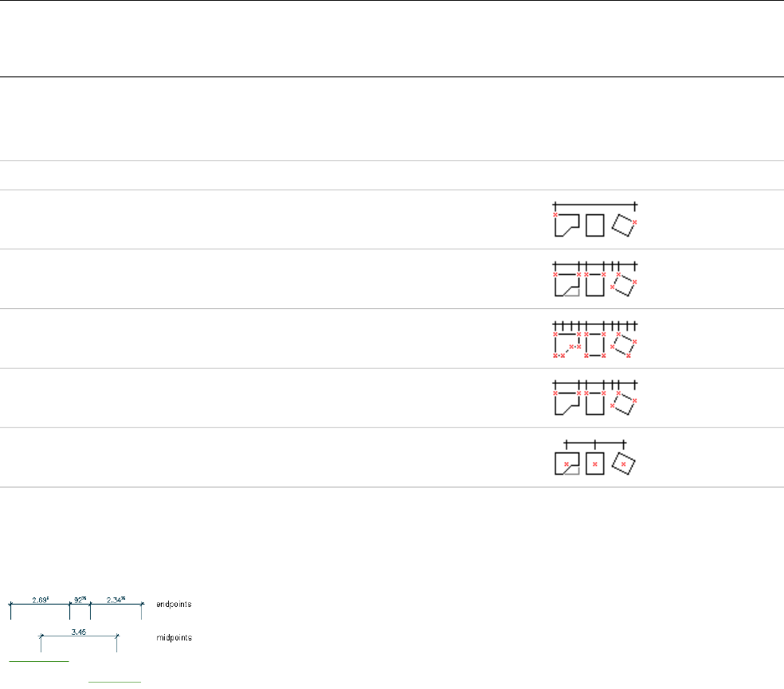Image resolution: width=784 pixels, height=689 pixels.
Task: Click the 2.69 dimension value
Action: (x=39, y=598)
